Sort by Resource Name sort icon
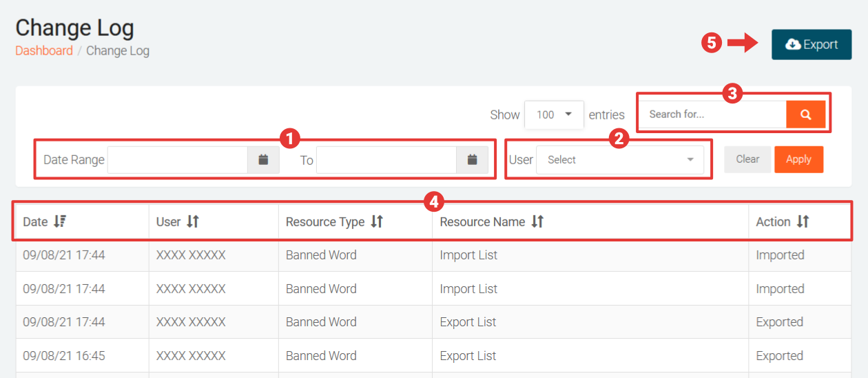This screenshot has height=378, width=868. point(537,221)
